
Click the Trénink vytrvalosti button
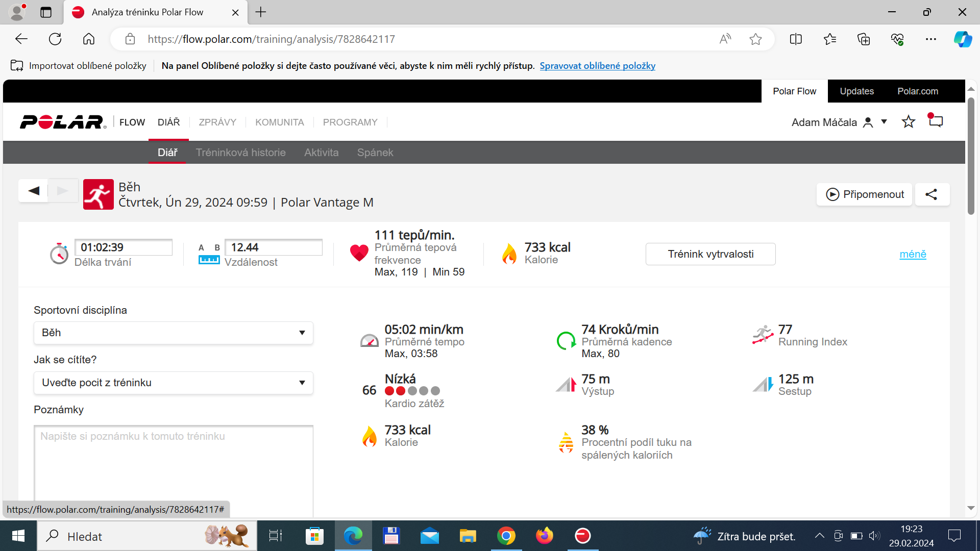tap(710, 254)
